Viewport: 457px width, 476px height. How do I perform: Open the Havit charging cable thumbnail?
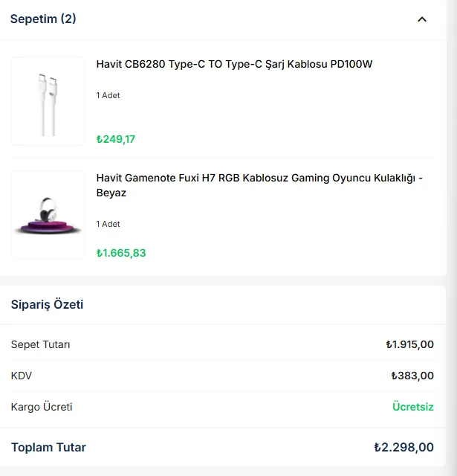(x=48, y=101)
